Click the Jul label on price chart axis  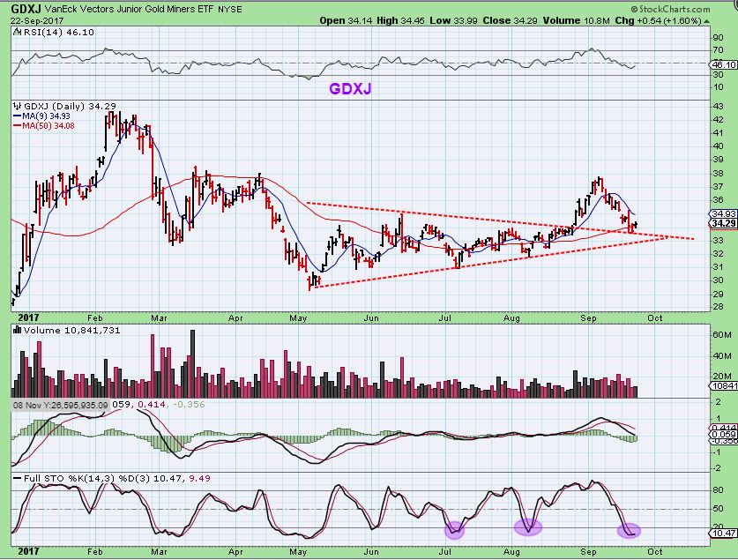coord(444,318)
